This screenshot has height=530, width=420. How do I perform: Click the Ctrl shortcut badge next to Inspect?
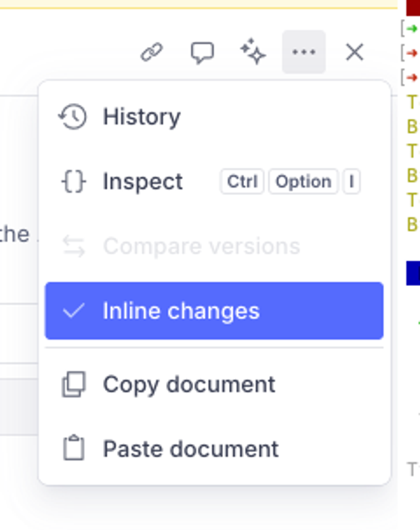241,181
